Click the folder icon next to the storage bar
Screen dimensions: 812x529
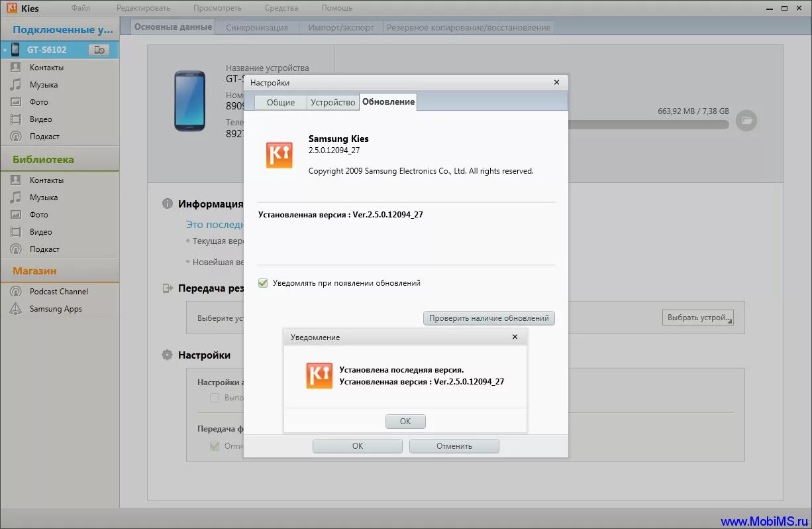pyautogui.click(x=746, y=121)
